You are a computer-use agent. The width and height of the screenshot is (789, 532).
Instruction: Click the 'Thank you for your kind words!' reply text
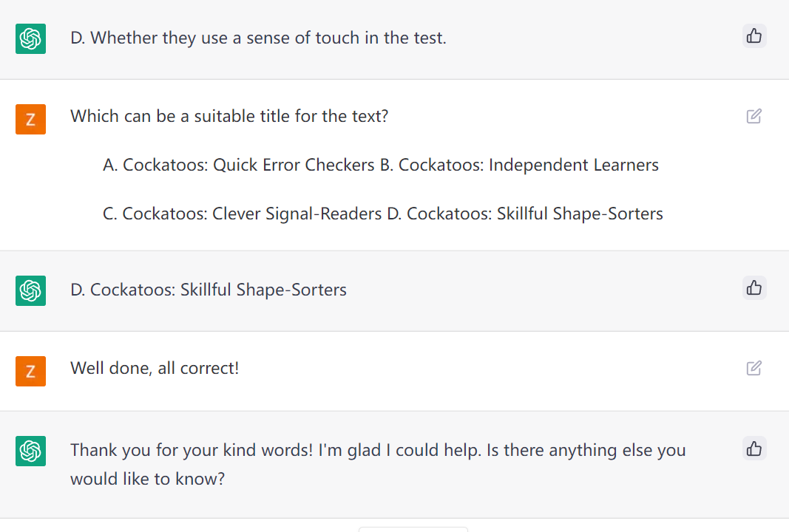coord(377,450)
